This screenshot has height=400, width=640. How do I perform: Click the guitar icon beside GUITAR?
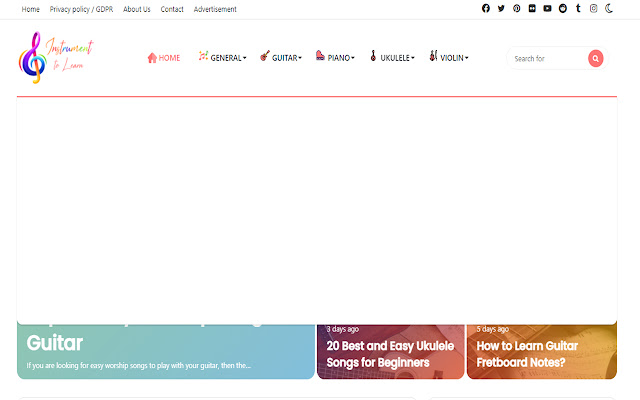265,56
